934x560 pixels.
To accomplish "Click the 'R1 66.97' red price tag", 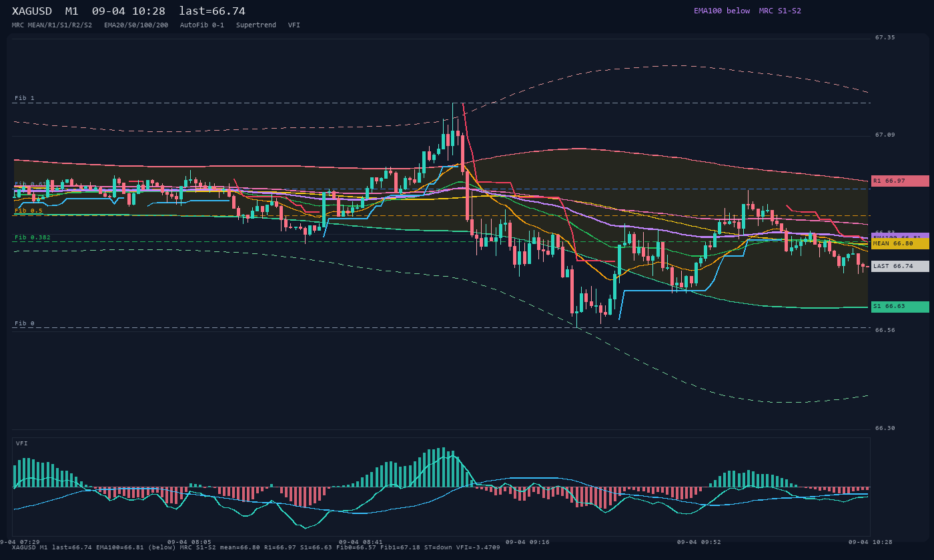I will pyautogui.click(x=900, y=181).
